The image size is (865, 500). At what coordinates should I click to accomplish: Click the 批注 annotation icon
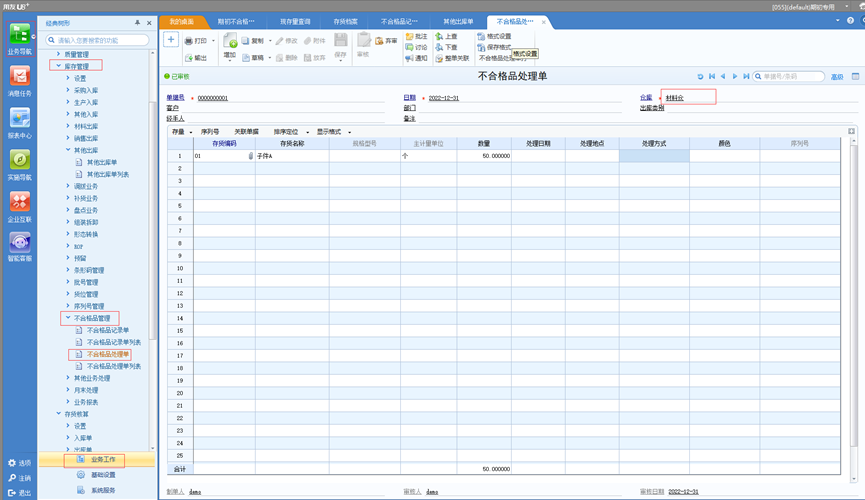409,36
